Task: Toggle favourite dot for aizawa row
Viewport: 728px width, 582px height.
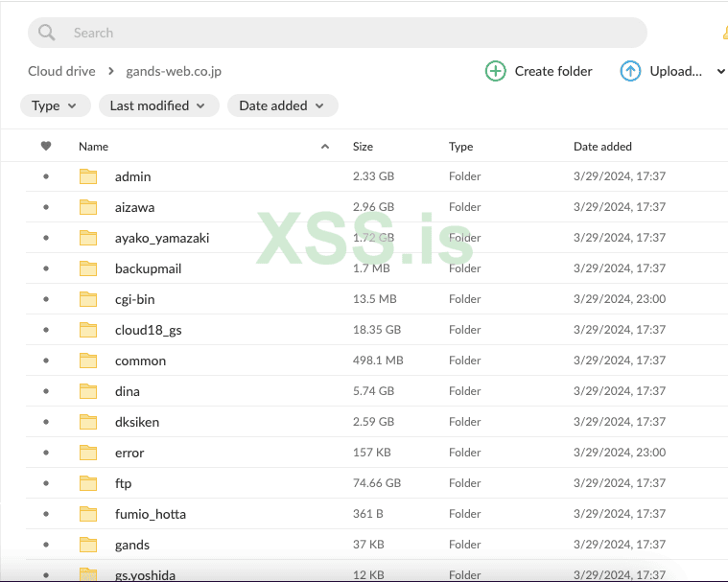Action: [46, 207]
